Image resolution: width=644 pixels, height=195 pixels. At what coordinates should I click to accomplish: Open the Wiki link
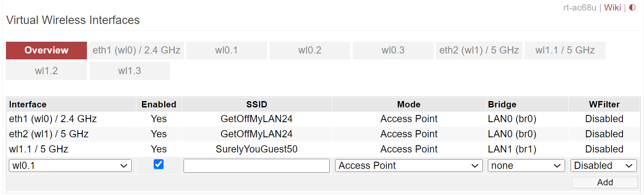(612, 8)
